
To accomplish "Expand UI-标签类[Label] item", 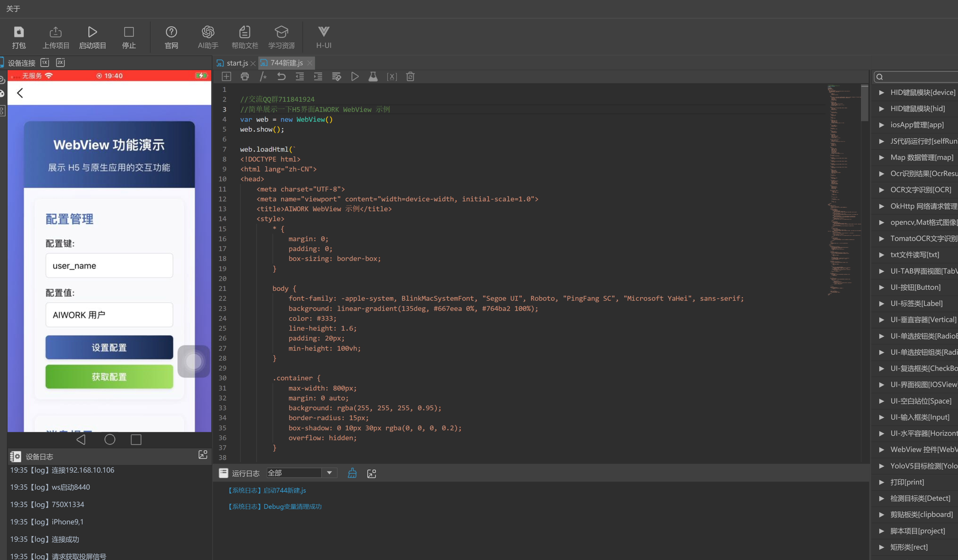I will coord(881,303).
